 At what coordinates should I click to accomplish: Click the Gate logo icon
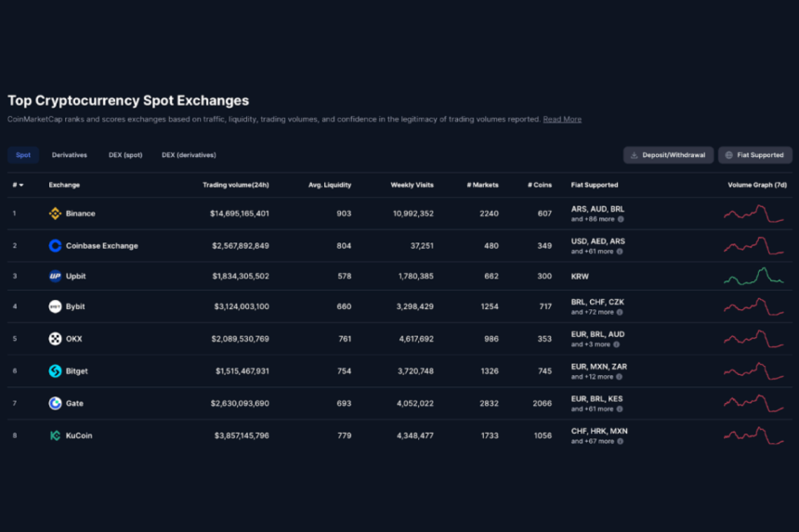[55, 403]
